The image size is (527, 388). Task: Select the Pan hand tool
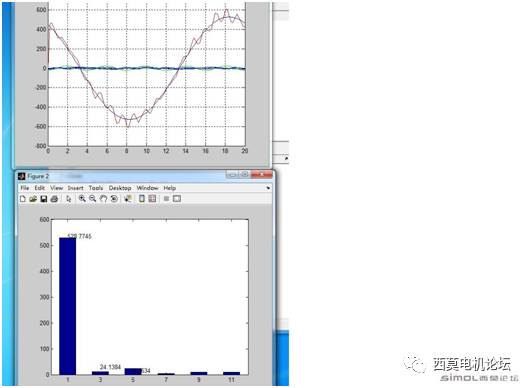click(104, 199)
